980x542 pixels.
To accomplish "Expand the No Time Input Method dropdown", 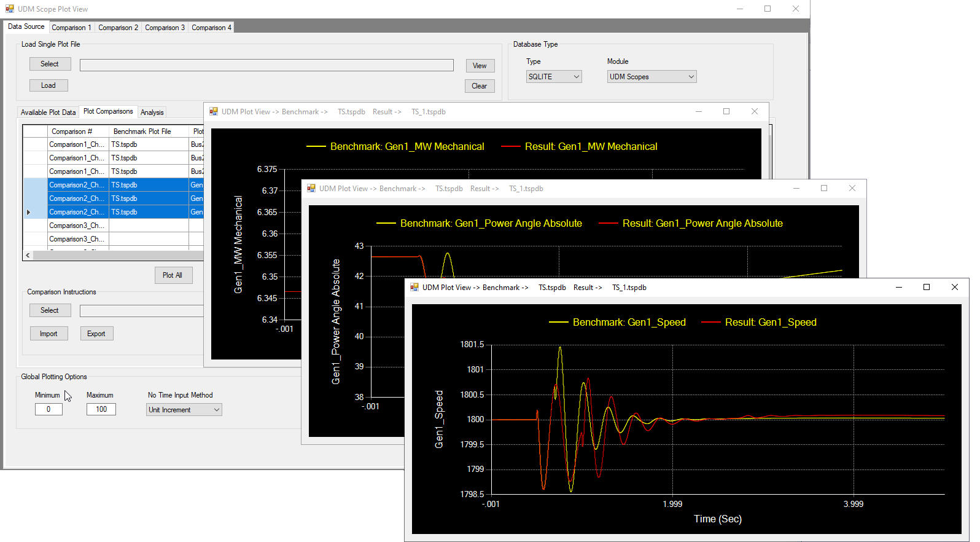I will coord(184,410).
